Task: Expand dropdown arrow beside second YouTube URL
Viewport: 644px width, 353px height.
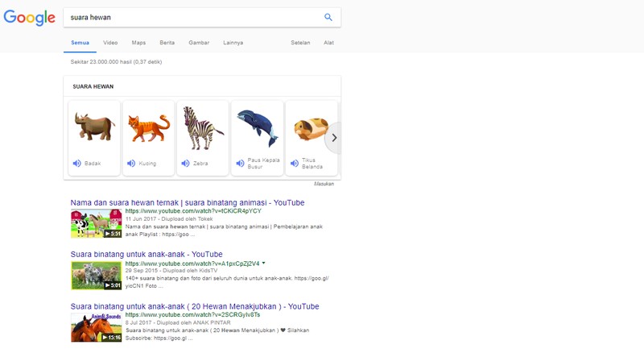Action: (x=263, y=264)
